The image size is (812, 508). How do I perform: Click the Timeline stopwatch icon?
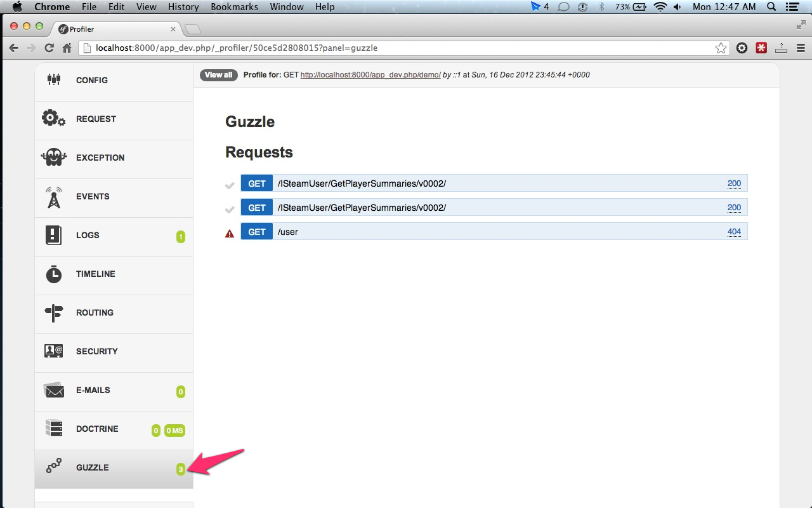pos(54,274)
